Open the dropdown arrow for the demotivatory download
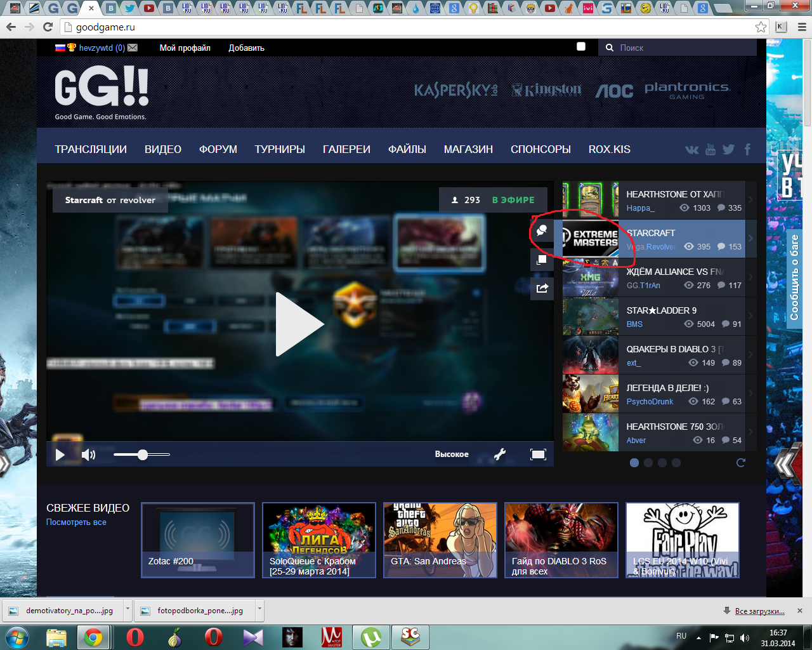 128,609
